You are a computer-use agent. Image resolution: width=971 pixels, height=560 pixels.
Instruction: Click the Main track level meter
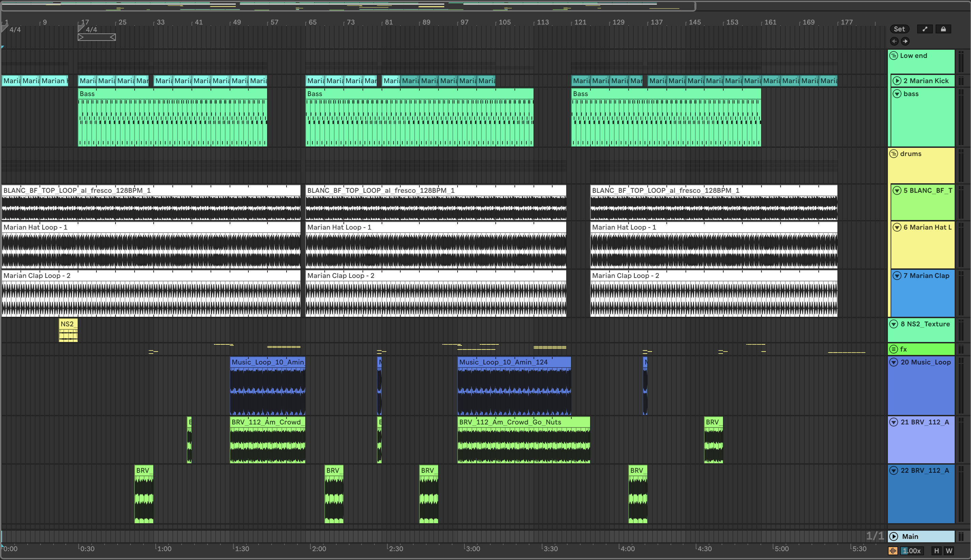[961, 536]
